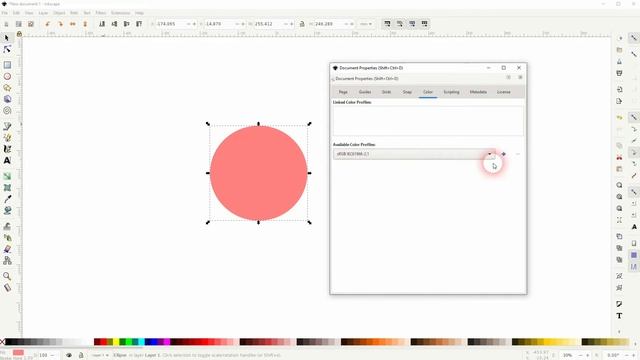The height and width of the screenshot is (360, 640).
Task: Switch to the Scripting tab
Action: click(451, 92)
